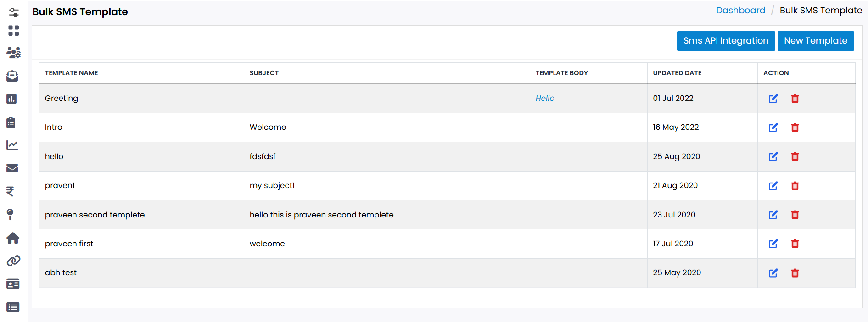Go to Dashboard breadcrumb link
The height and width of the screenshot is (322, 868).
coord(740,11)
